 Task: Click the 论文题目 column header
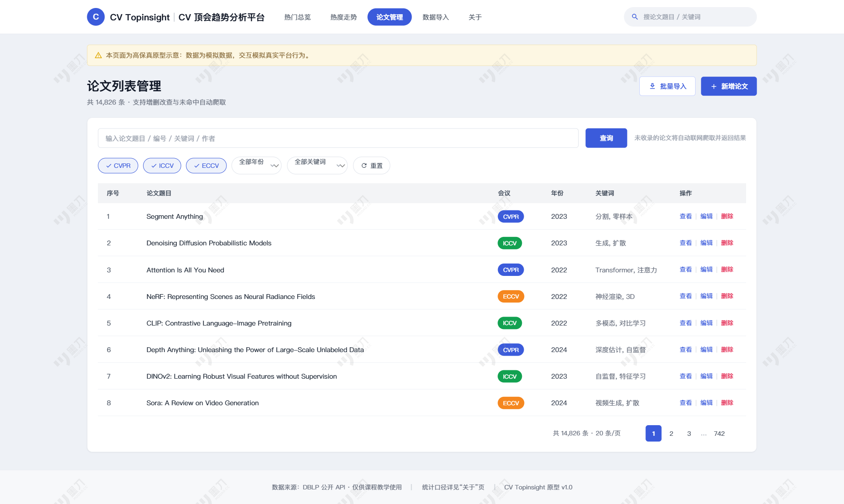click(x=159, y=193)
